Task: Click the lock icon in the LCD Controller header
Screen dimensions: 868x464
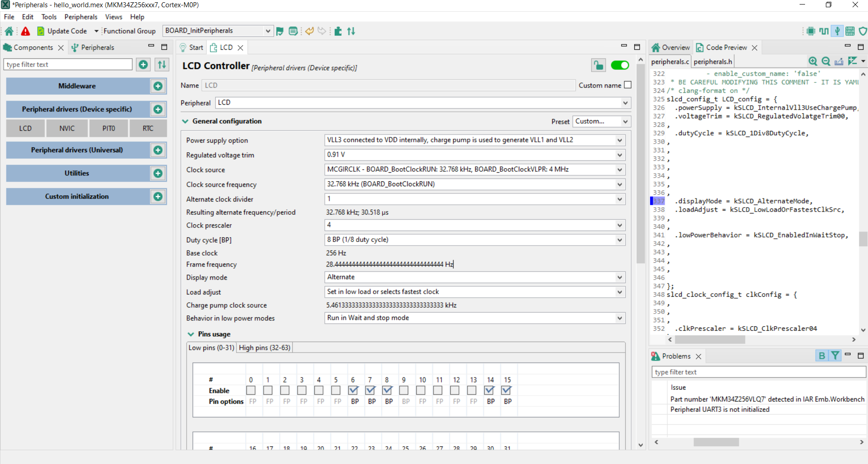Action: [598, 65]
